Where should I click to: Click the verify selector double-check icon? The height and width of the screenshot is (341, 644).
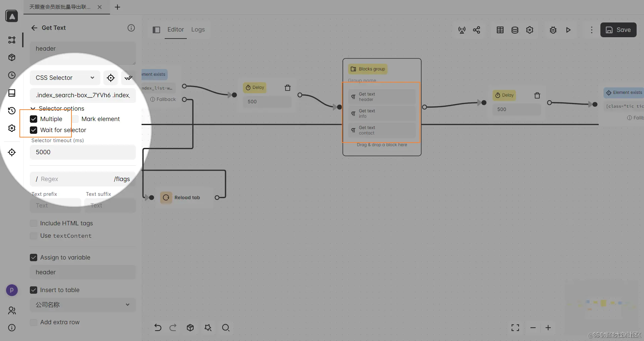pyautogui.click(x=128, y=78)
